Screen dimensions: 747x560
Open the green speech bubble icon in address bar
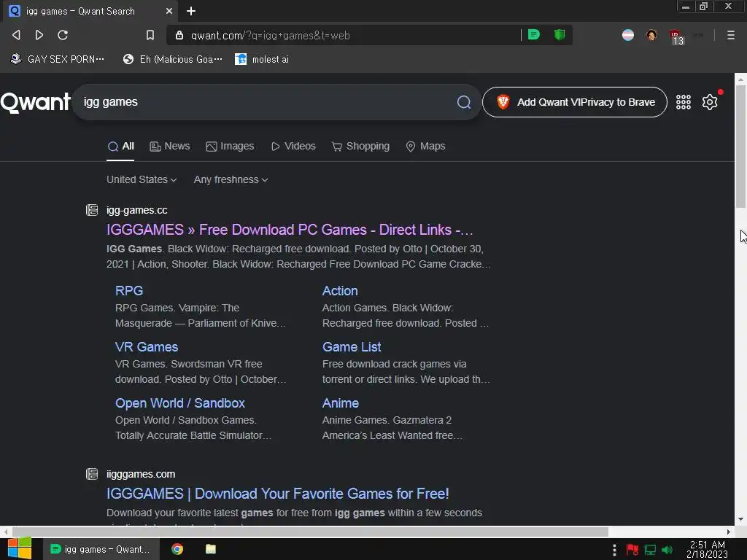(x=533, y=35)
